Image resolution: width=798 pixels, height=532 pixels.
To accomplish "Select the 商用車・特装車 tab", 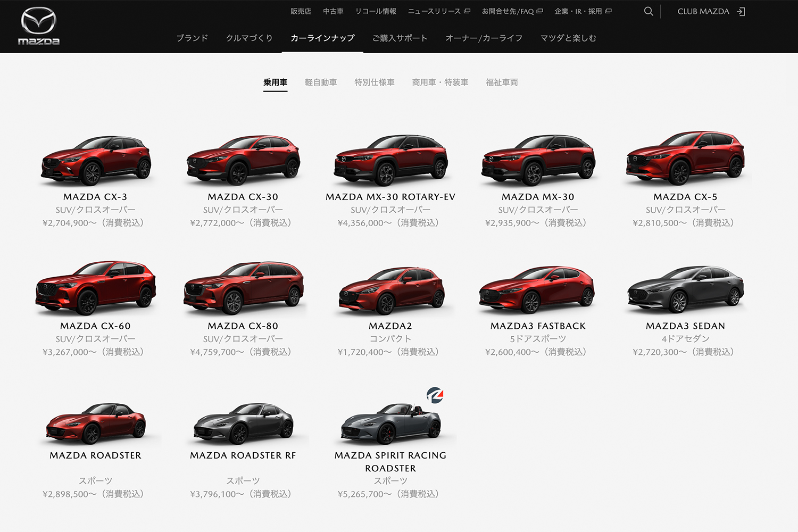I will tap(440, 82).
